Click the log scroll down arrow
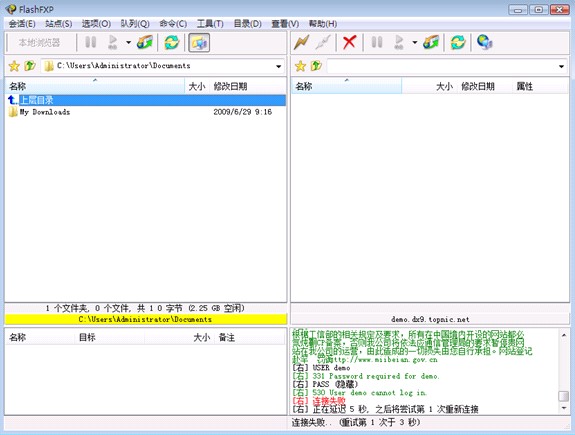 (564, 408)
